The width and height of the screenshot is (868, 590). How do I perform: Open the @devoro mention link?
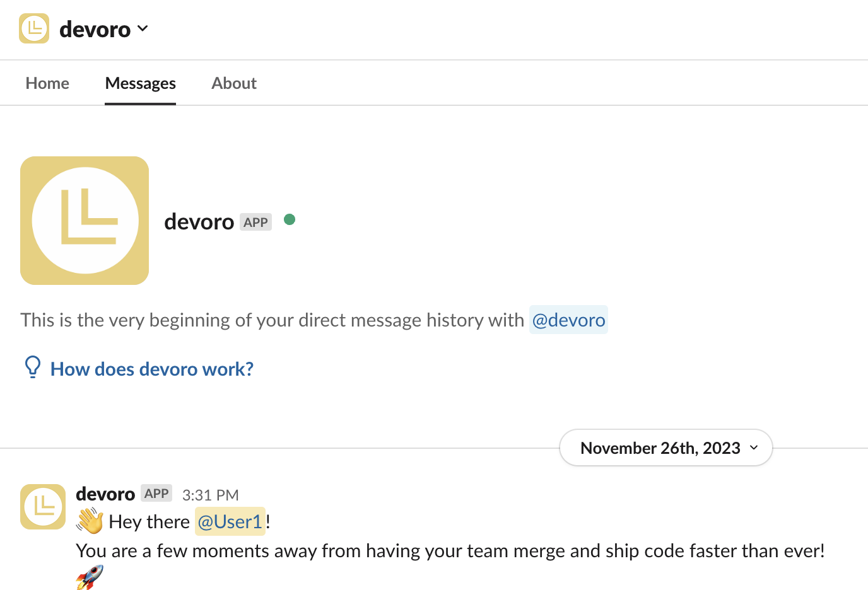tap(568, 320)
